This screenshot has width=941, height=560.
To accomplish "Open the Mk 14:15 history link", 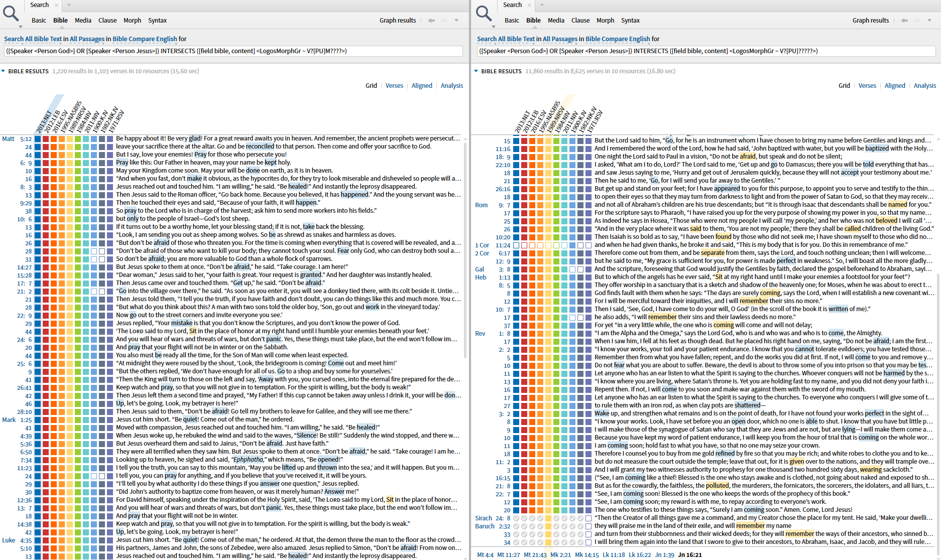I will click(587, 555).
